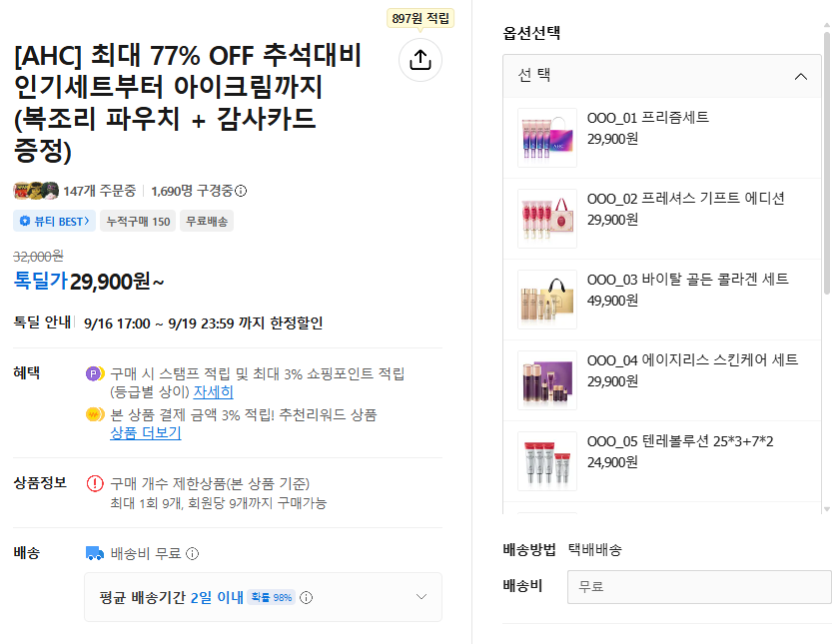This screenshot has width=836, height=644.
Task: Click the 프레셔스 기프트 에디션 thumbnail
Action: tap(547, 219)
